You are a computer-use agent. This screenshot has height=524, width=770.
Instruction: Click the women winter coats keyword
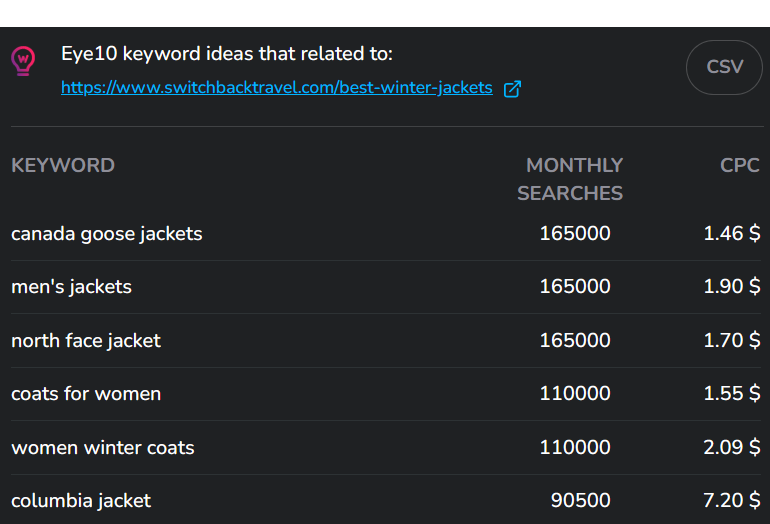pyautogui.click(x=103, y=448)
